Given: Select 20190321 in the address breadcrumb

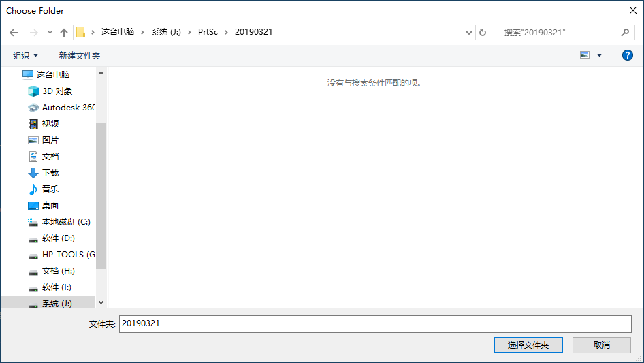Looking at the screenshot, I should [x=253, y=32].
